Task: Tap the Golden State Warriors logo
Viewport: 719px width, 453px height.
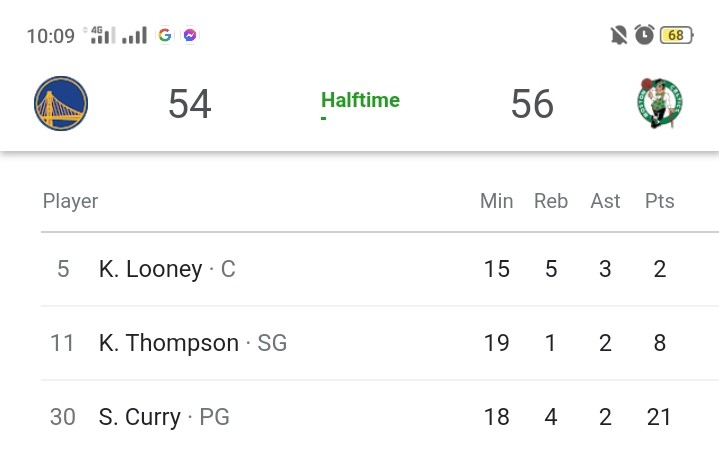Action: click(x=61, y=103)
